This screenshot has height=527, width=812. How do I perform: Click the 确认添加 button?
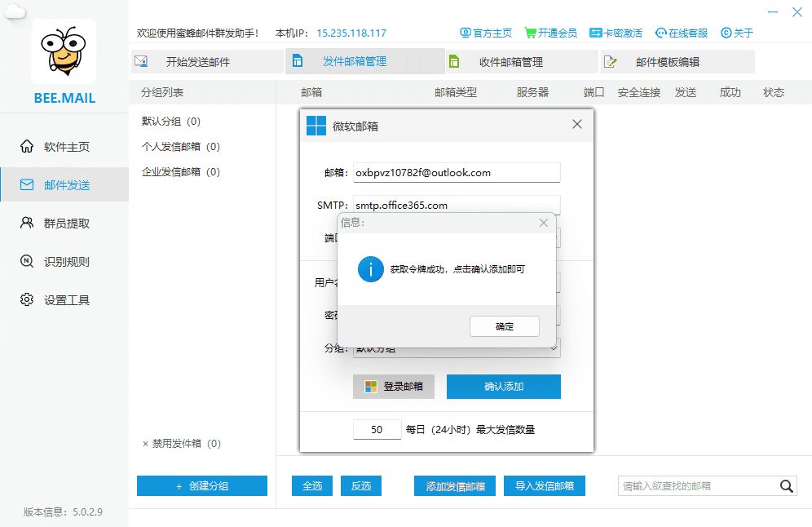[503, 387]
